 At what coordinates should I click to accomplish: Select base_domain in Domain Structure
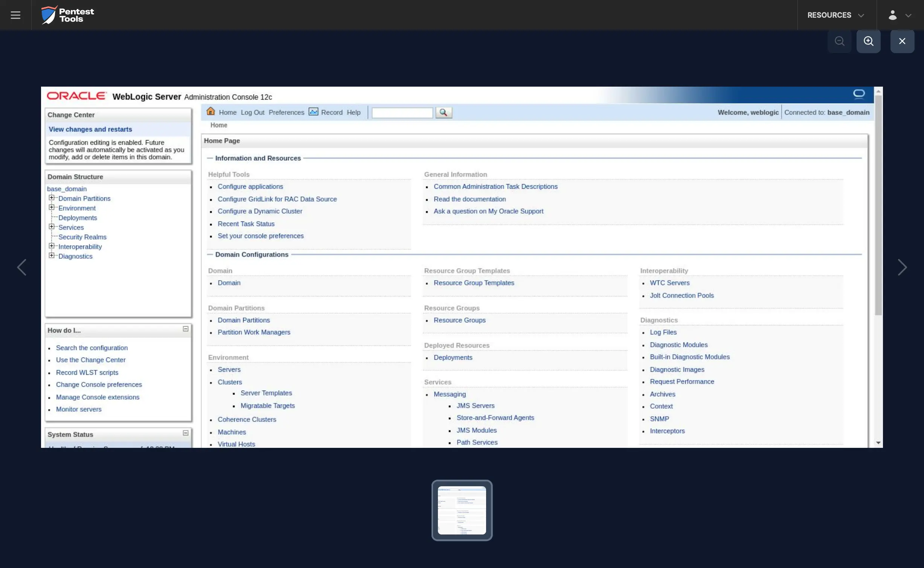tap(67, 189)
